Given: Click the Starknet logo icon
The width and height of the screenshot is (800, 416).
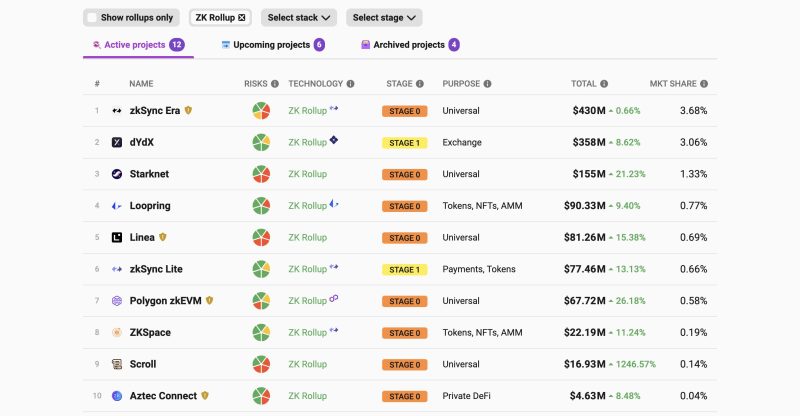Looking at the screenshot, I should [117, 174].
